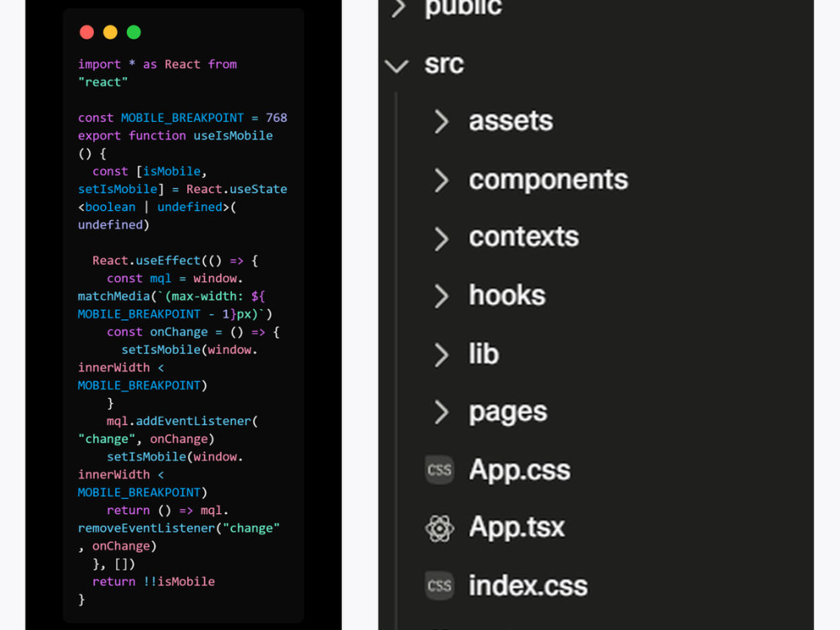Click the green maximize dot in code window
This screenshot has height=630, width=840.
click(x=134, y=32)
